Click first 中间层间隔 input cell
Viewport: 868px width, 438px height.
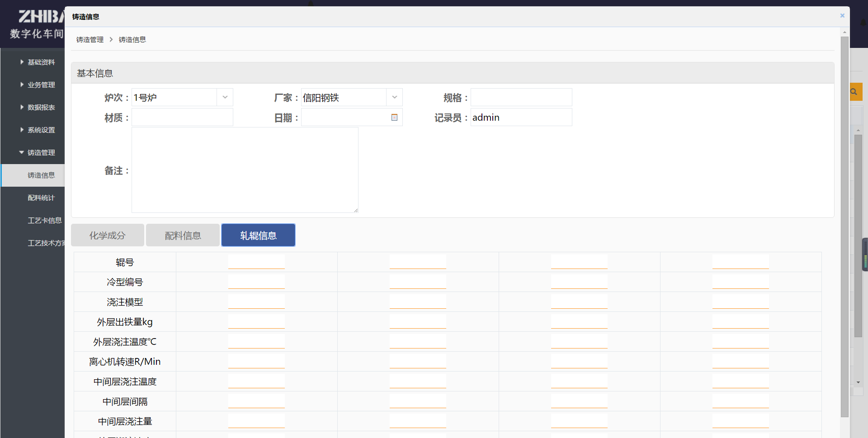coord(256,401)
